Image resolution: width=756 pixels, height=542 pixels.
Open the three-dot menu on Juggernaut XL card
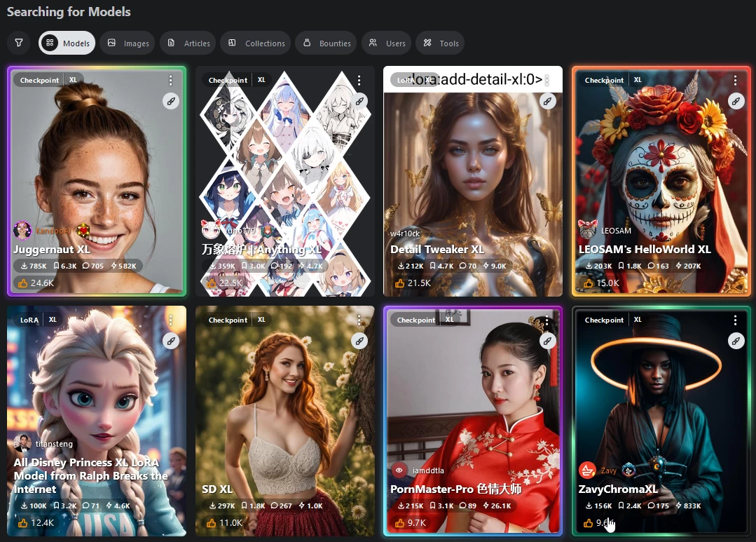click(171, 80)
